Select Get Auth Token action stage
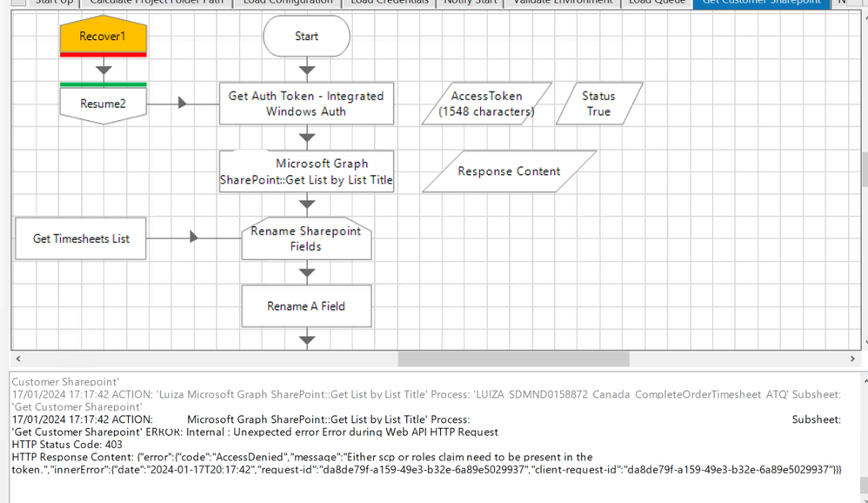 pos(306,104)
